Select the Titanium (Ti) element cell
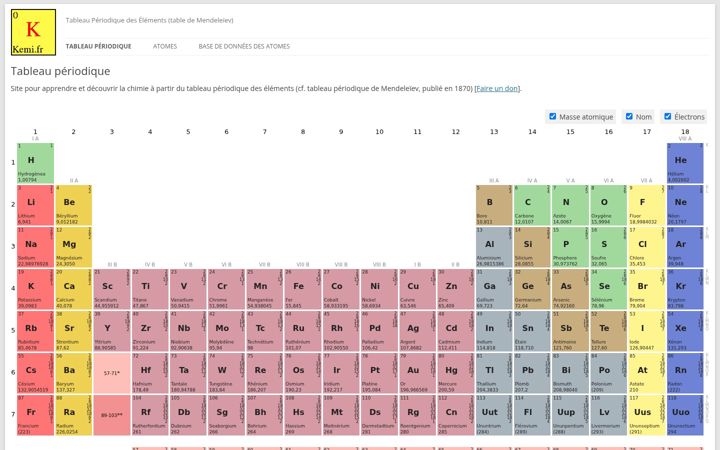The width and height of the screenshot is (720, 450). (150, 289)
